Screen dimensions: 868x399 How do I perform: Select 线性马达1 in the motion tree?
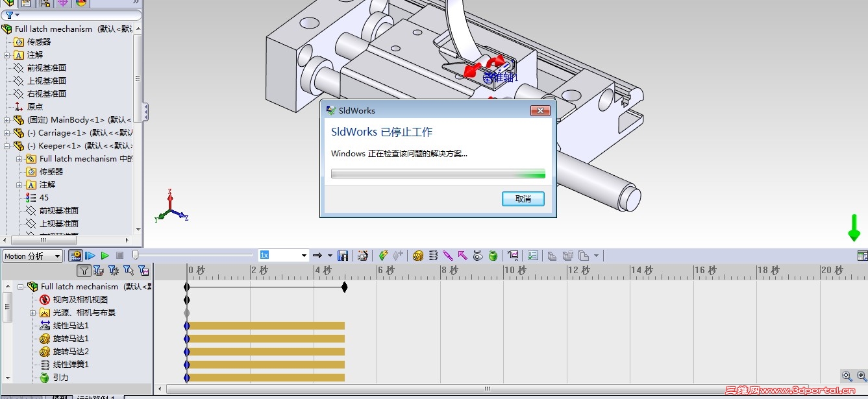[71, 326]
